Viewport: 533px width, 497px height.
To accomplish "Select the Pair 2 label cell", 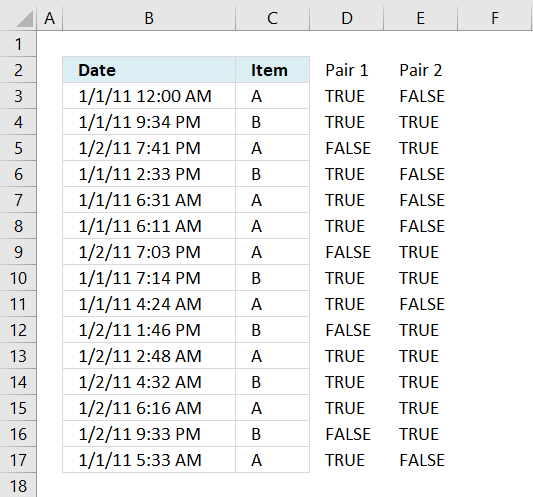I will click(x=420, y=70).
